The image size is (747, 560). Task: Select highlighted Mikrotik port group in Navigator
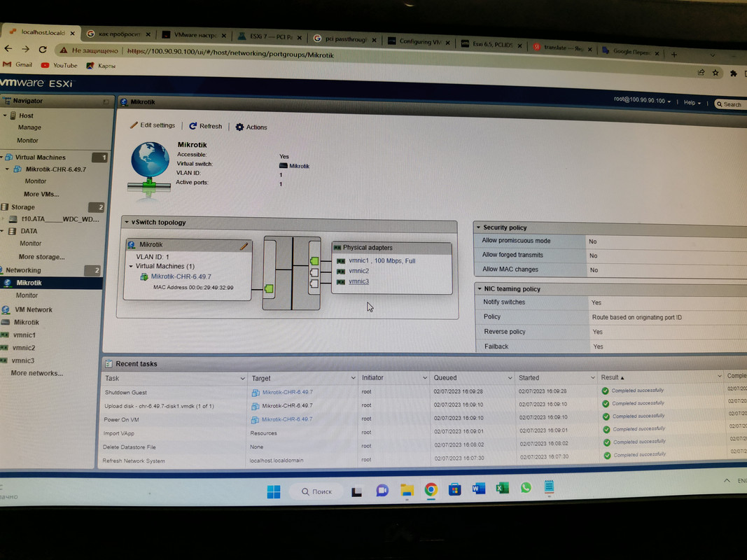[x=29, y=283]
